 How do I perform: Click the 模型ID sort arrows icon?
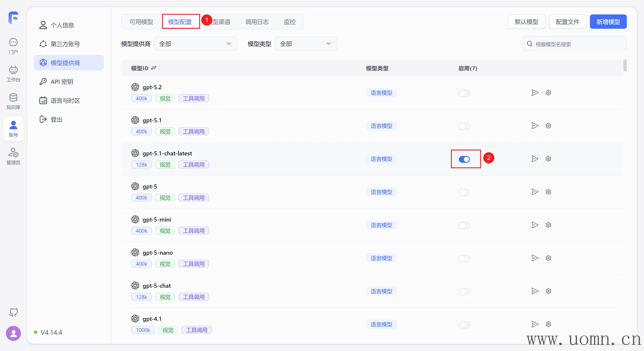click(153, 68)
